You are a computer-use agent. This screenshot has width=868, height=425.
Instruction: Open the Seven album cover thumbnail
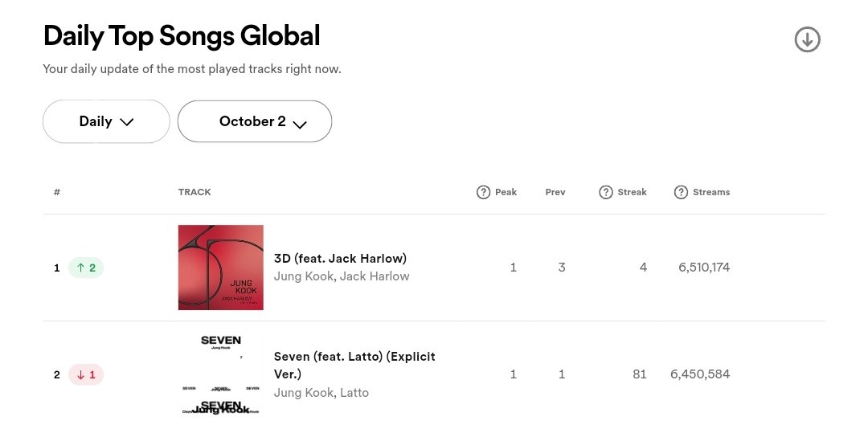pos(221,374)
